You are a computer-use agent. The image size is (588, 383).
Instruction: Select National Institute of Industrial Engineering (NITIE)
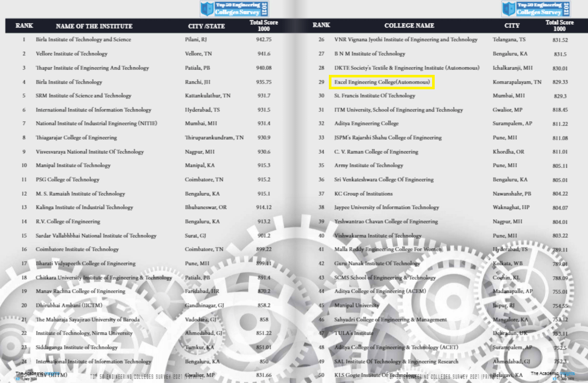click(97, 123)
